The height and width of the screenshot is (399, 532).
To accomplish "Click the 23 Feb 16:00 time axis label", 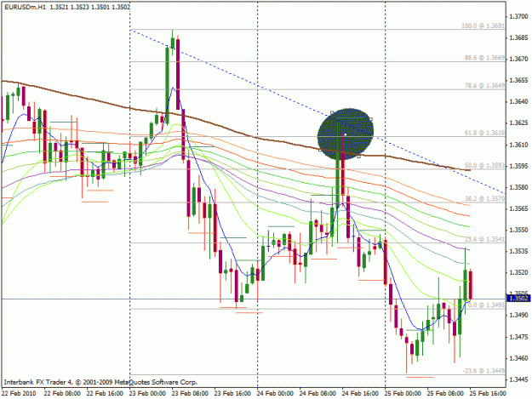I will click(232, 393).
